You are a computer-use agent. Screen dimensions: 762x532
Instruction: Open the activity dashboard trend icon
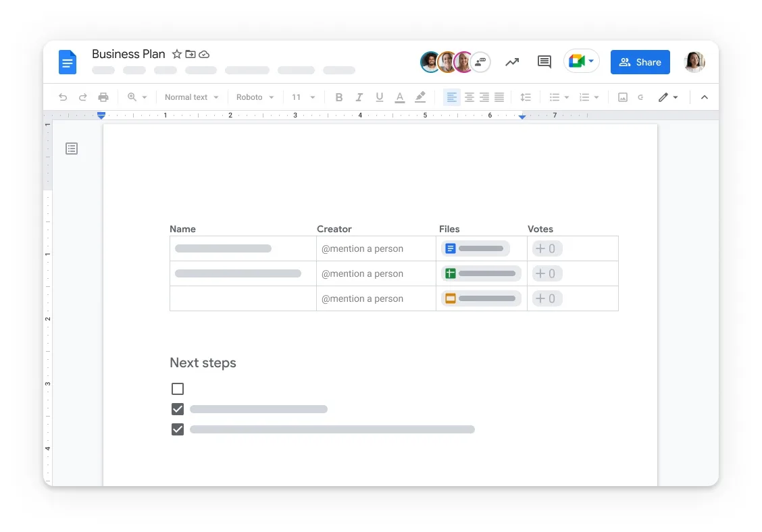coord(512,62)
